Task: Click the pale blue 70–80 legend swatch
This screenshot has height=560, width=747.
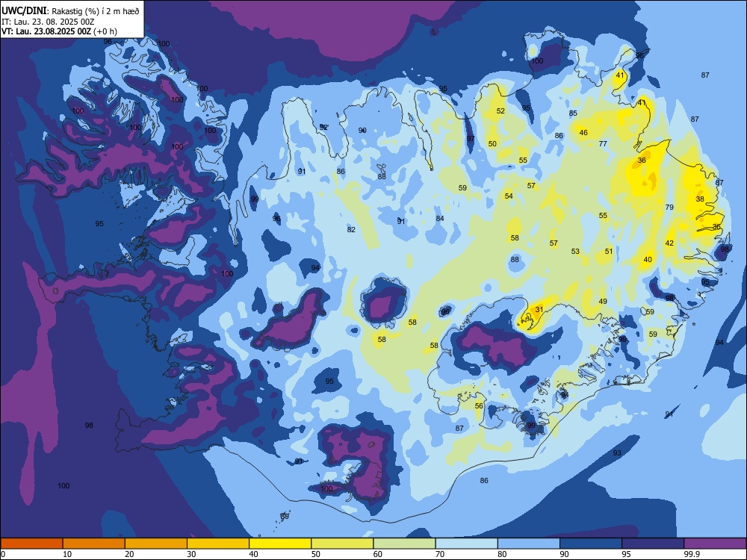Action: tap(466, 544)
